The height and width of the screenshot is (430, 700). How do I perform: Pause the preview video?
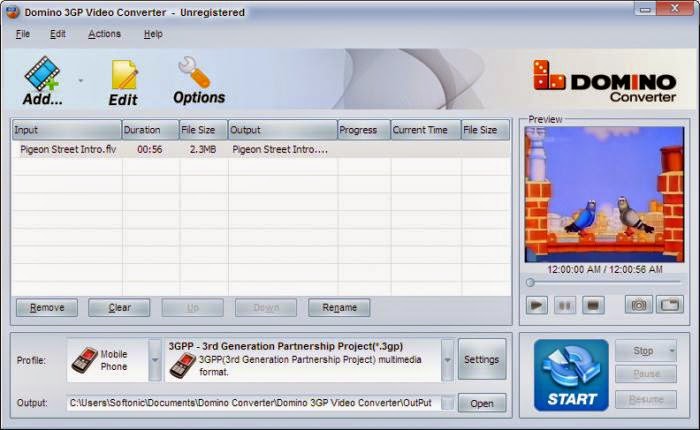pos(565,305)
